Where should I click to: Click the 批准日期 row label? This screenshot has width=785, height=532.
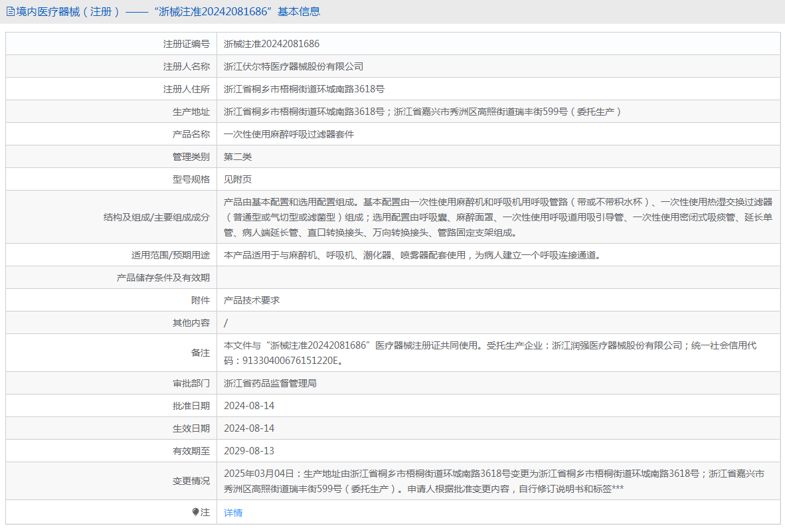191,406
